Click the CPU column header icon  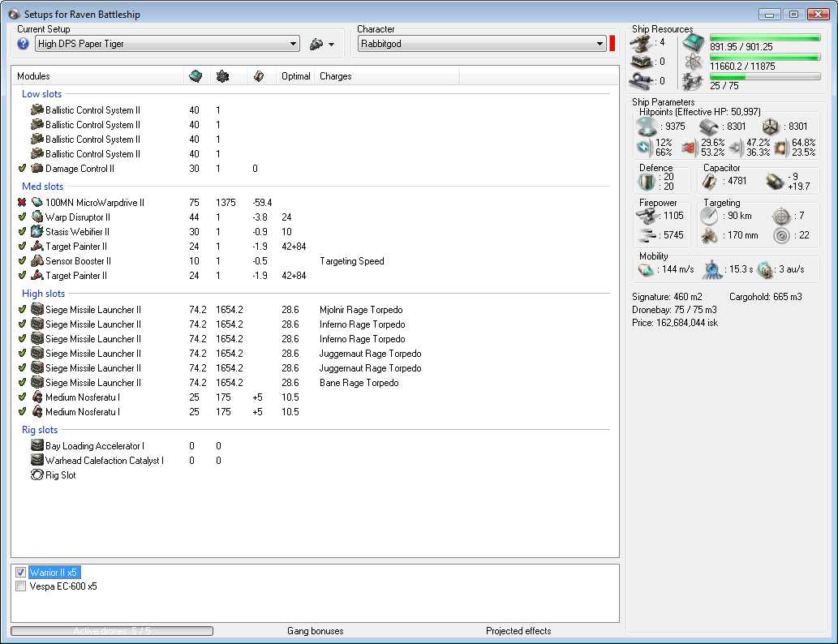pos(196,76)
